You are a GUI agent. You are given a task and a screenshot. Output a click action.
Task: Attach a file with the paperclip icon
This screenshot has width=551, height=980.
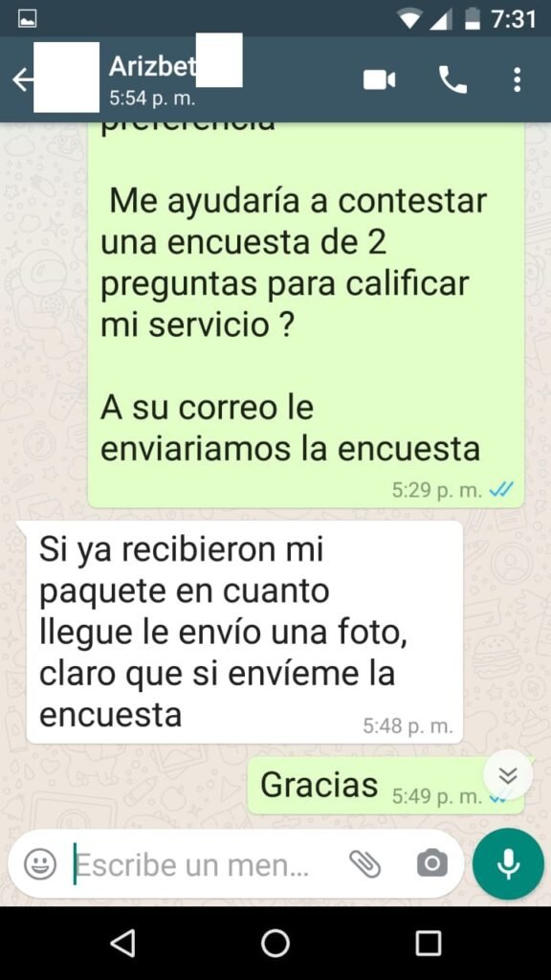[x=364, y=864]
